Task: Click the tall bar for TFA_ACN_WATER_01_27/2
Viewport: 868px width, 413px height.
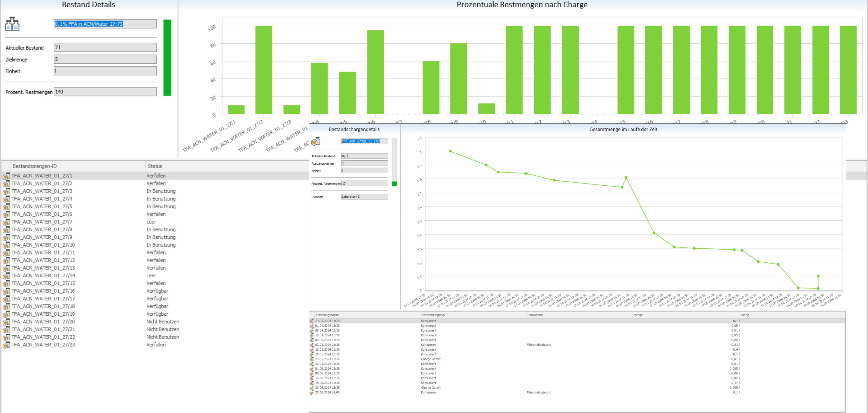Action: pos(263,69)
